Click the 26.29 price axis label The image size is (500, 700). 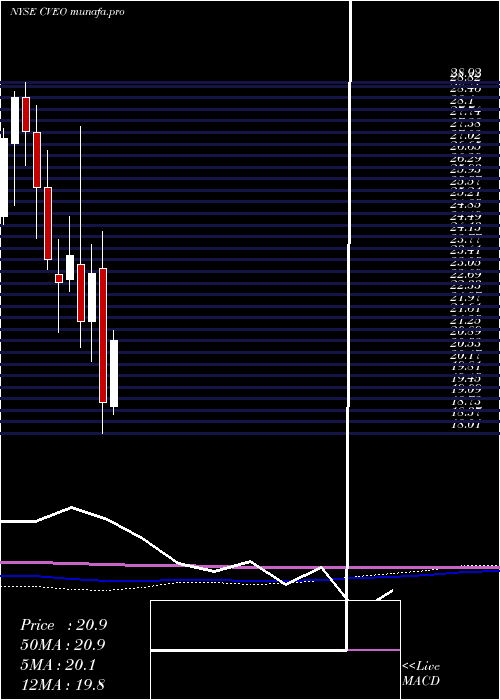tap(466, 158)
